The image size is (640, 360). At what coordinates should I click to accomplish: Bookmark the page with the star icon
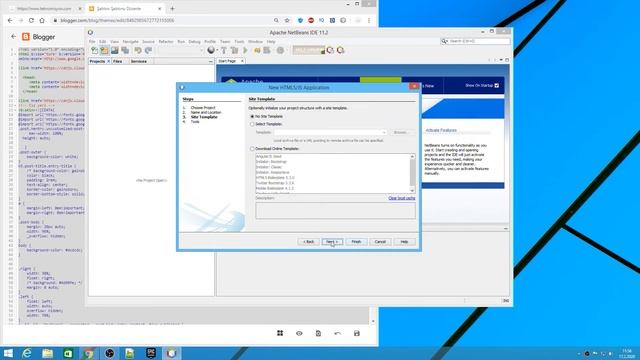tap(287, 20)
